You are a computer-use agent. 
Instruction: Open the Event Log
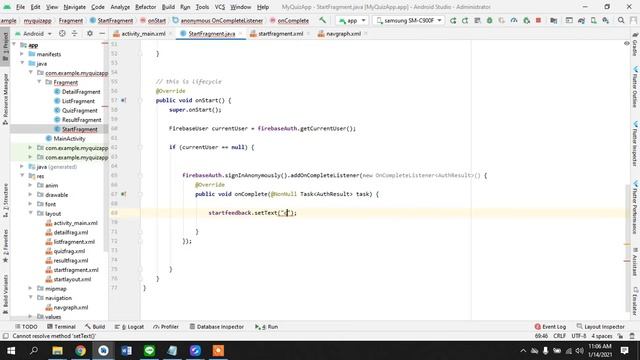point(550,327)
